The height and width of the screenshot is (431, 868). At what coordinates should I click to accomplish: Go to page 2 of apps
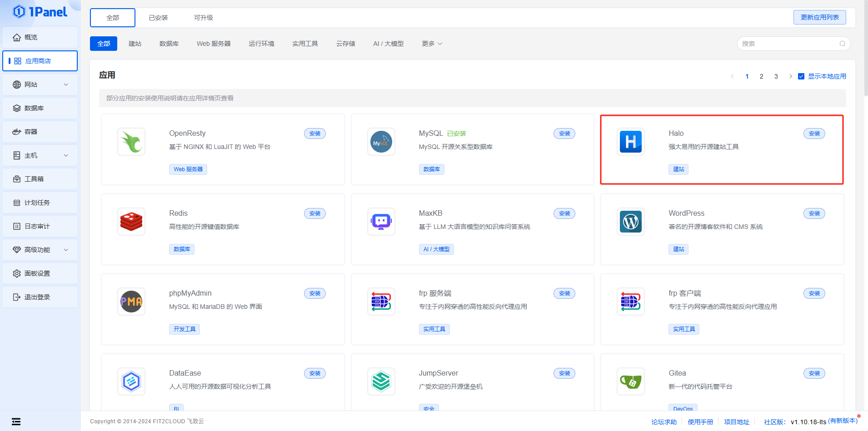pos(762,76)
